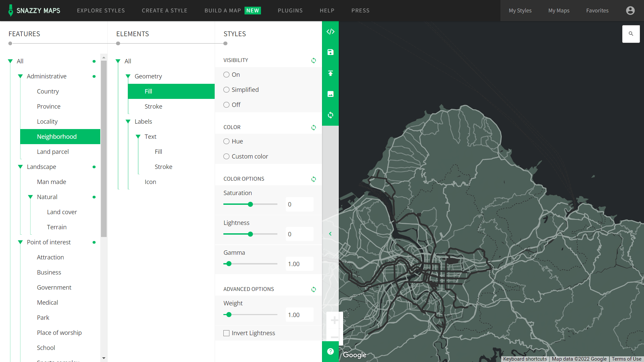This screenshot has height=362, width=644.
Task: Select the Park feature
Action: tap(43, 317)
